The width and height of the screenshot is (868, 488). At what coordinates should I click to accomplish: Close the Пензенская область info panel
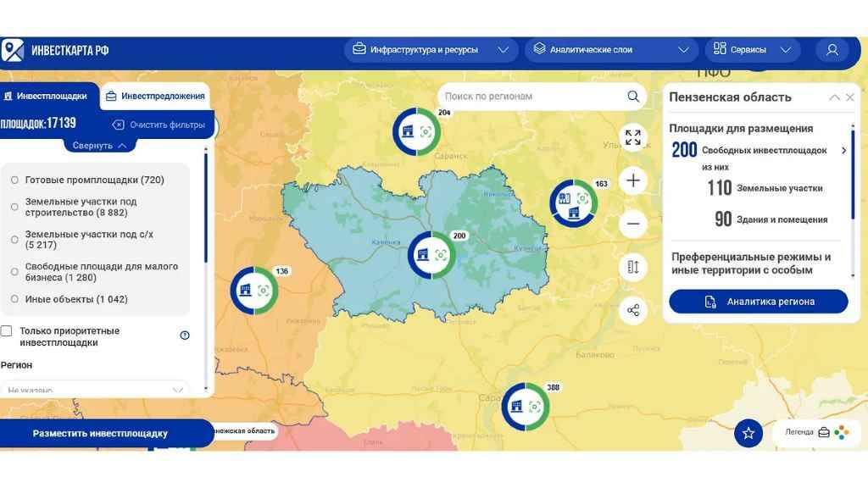850,97
